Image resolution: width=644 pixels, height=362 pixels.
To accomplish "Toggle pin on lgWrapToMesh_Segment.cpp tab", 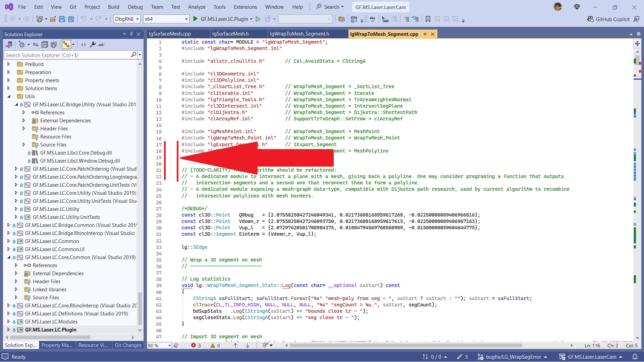I will [425, 34].
